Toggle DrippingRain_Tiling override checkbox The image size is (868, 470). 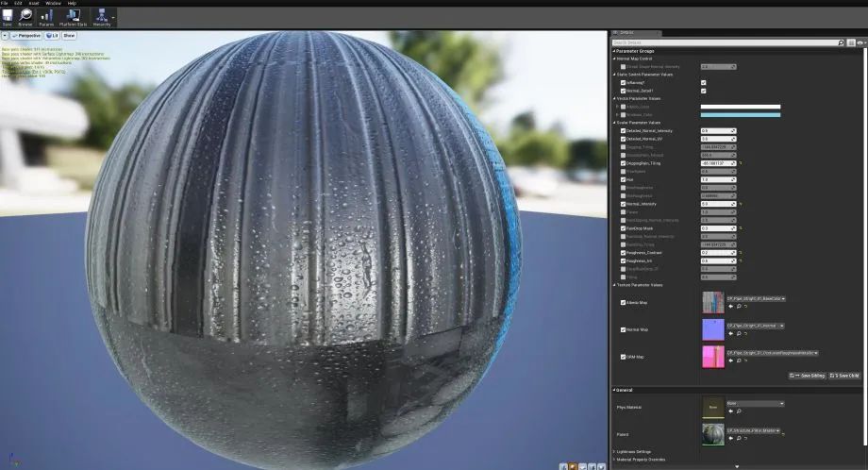[x=623, y=163]
